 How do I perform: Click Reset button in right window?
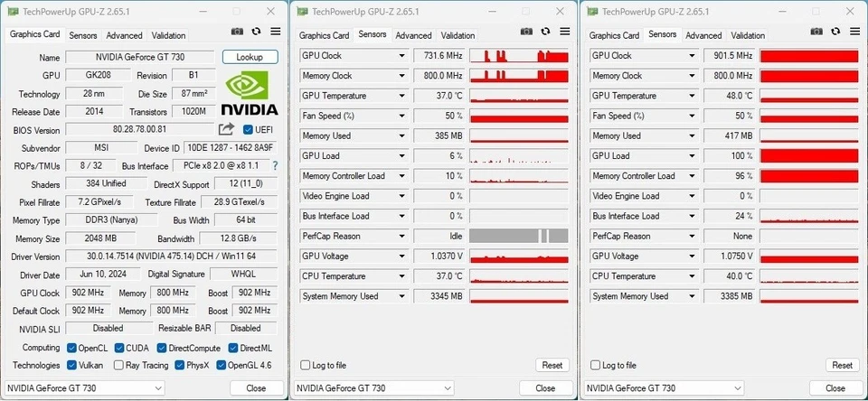[x=842, y=365]
